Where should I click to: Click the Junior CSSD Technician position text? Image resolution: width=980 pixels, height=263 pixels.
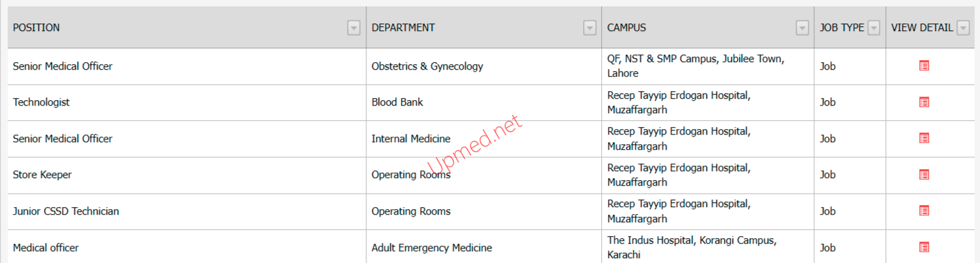(66, 211)
